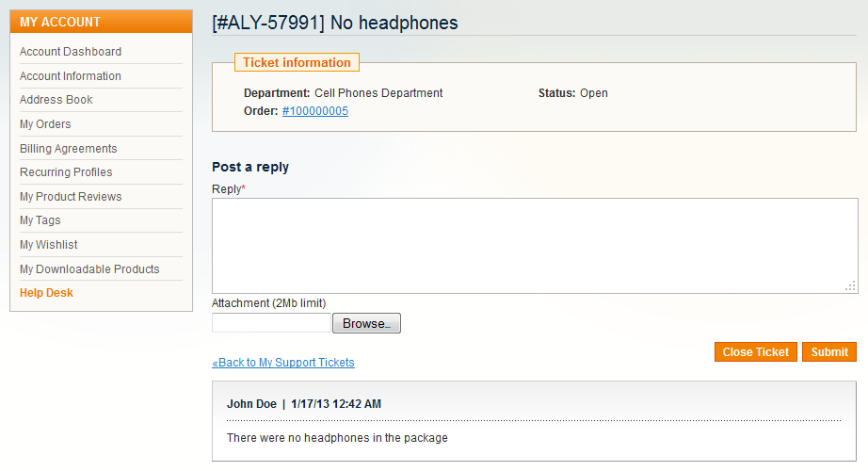Select Recurring Profiles menu item
This screenshot has width=868, height=471.
(66, 172)
